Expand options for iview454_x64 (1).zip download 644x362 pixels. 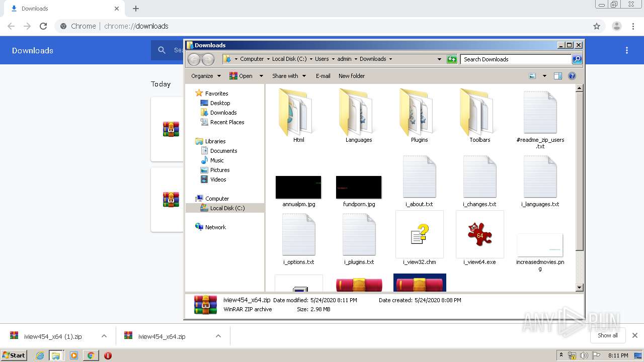click(104, 336)
